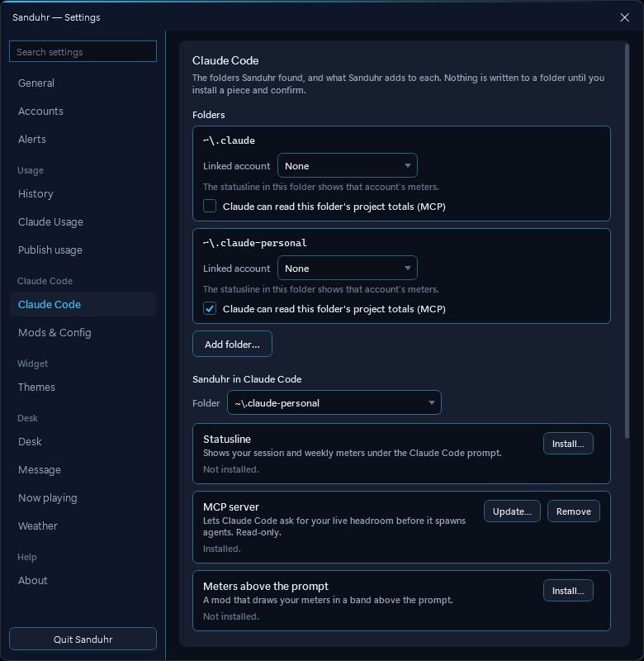Click the "Sanduhr in Claude Code" heading
The height and width of the screenshot is (661, 644).
[247, 379]
